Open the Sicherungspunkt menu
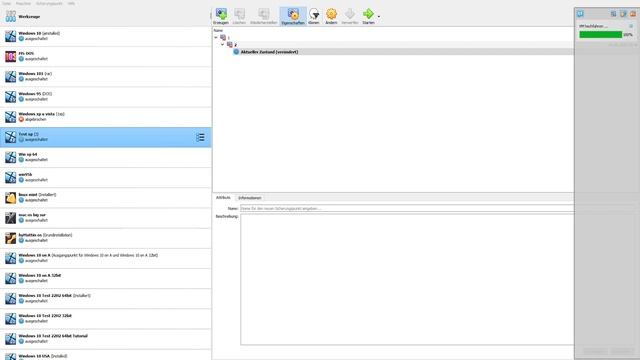The width and height of the screenshot is (640, 360). 49,3
